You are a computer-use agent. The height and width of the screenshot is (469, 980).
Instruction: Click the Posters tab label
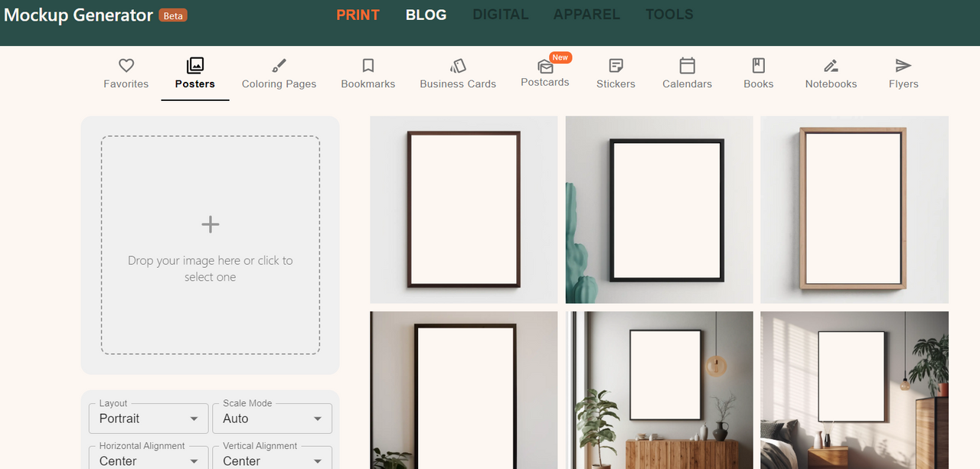click(195, 84)
